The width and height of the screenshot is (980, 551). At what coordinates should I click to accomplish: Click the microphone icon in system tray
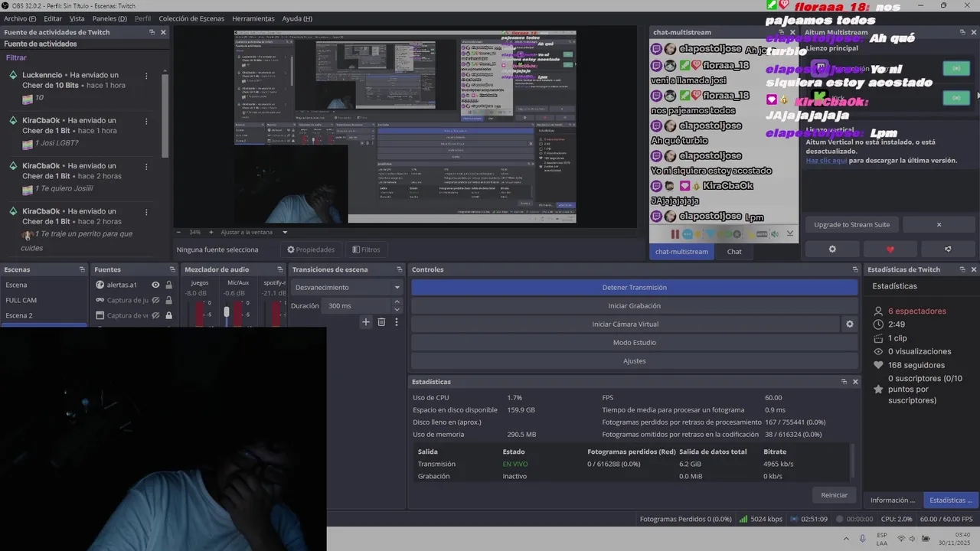click(x=863, y=539)
